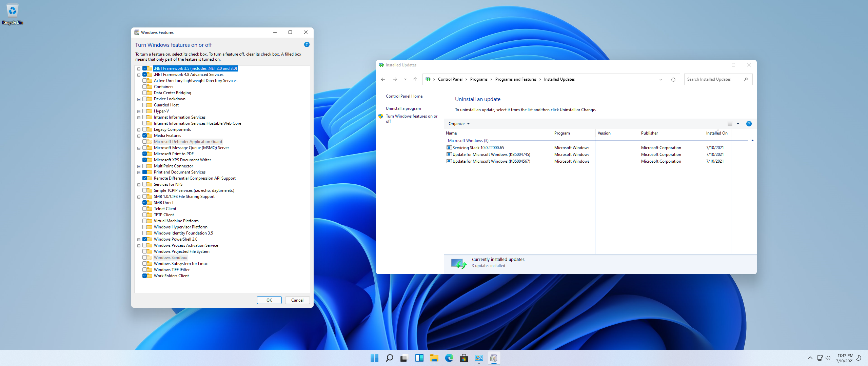Check the Telnet Client feature
The height and width of the screenshot is (366, 868).
145,209
